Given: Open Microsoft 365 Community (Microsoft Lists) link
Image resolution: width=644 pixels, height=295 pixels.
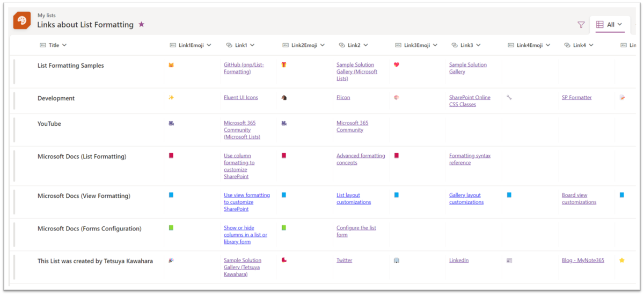Looking at the screenshot, I should (242, 129).
